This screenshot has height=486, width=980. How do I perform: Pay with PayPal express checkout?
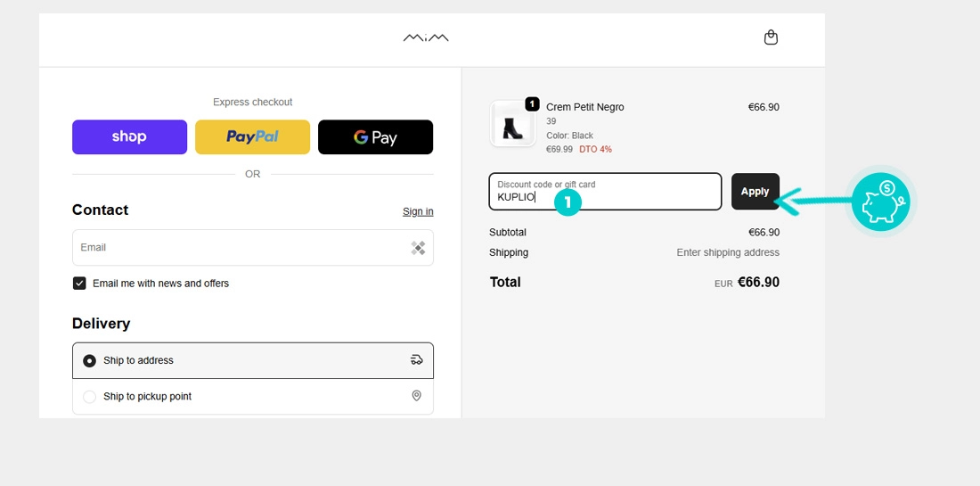252,137
